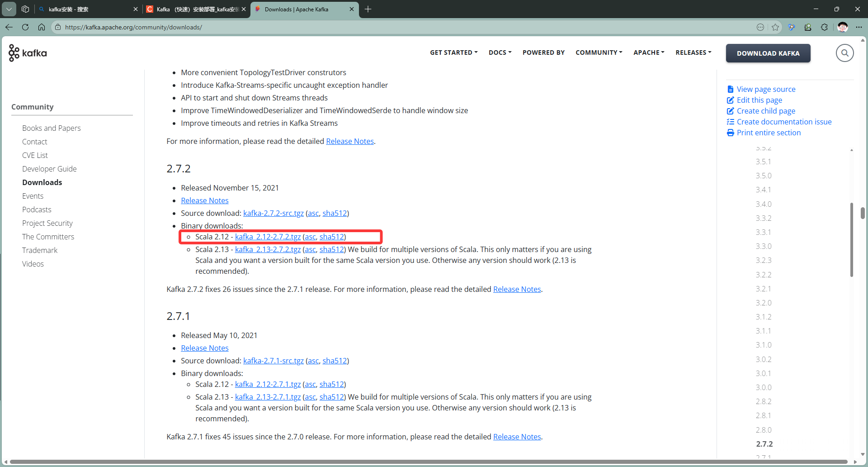Screen dimensions: 868x467
Task: Click Create child page link
Action: pos(761,111)
